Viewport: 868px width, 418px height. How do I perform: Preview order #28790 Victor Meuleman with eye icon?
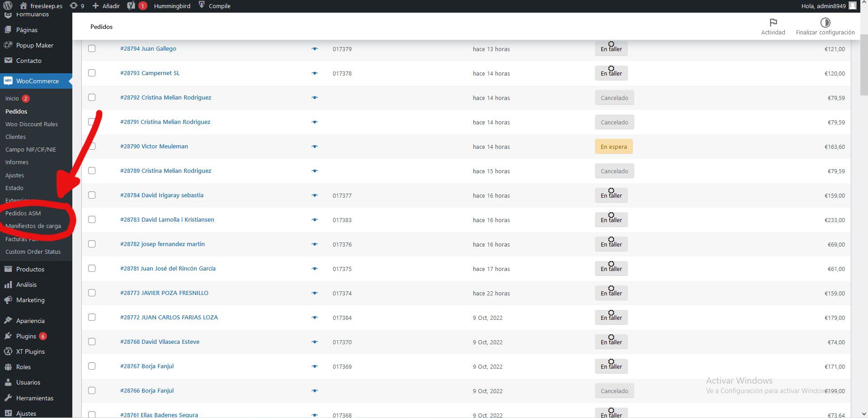point(315,147)
